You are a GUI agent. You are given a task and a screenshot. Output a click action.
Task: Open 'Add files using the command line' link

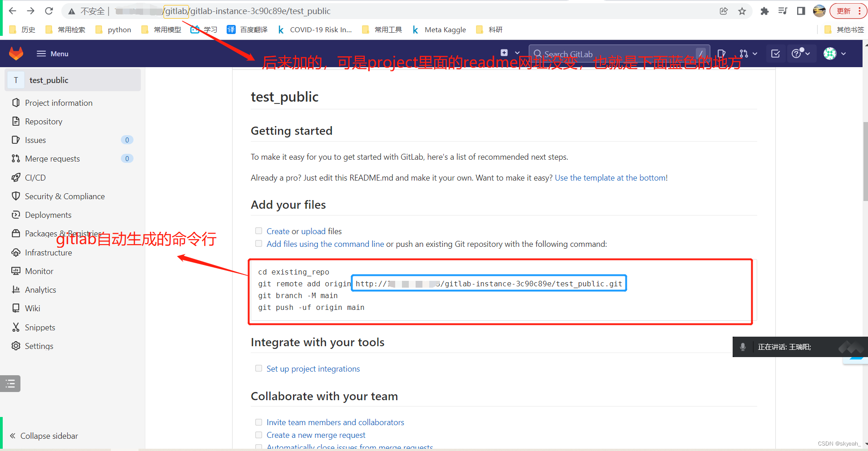tap(325, 244)
